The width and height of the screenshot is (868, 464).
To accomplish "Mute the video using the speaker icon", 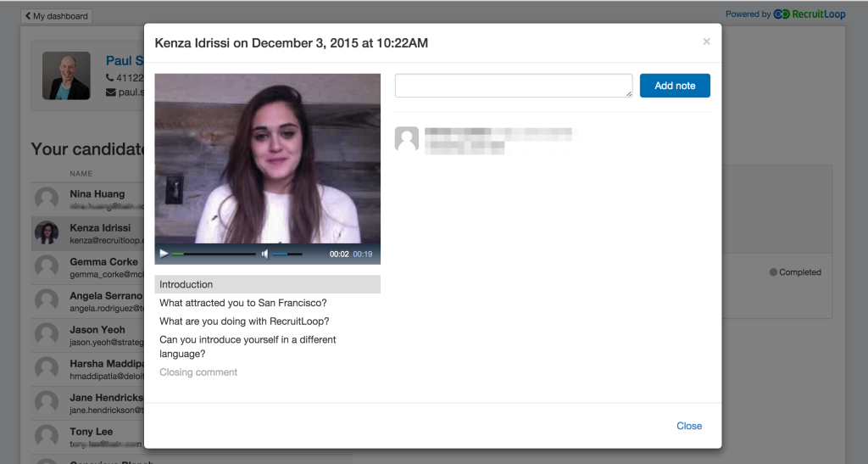I will [x=264, y=254].
